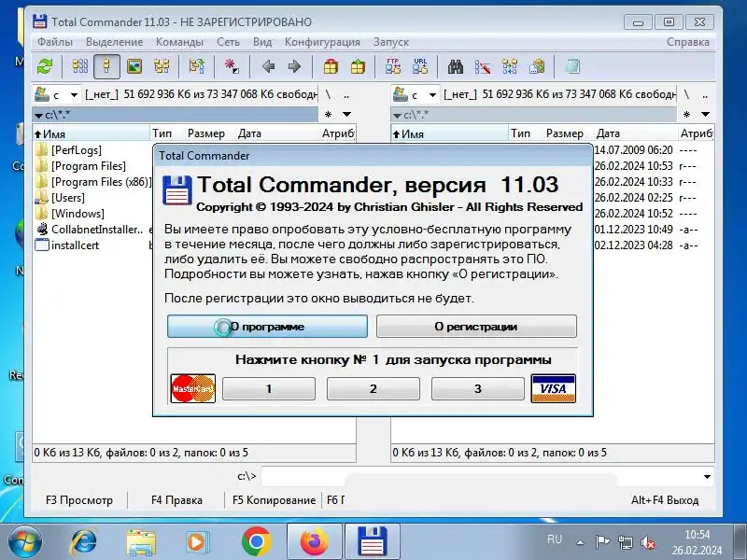Click the blue floppy disk logo in dialog
The image size is (747, 560).
tap(177, 190)
